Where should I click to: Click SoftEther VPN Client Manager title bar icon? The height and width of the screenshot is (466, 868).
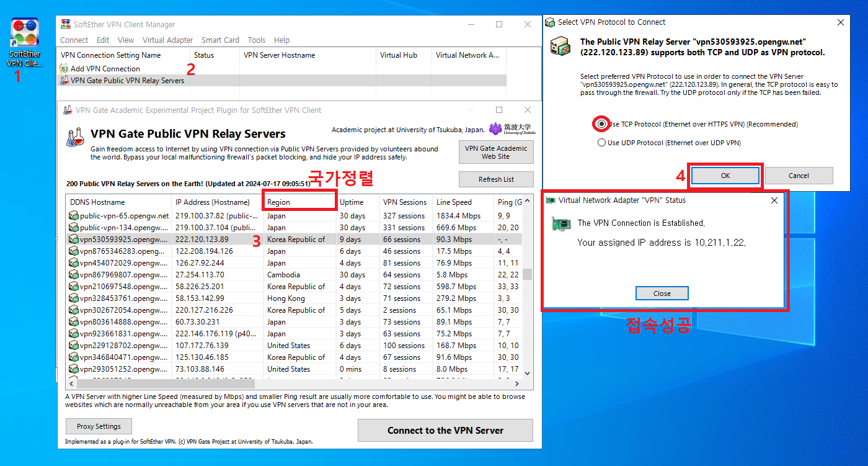65,24
